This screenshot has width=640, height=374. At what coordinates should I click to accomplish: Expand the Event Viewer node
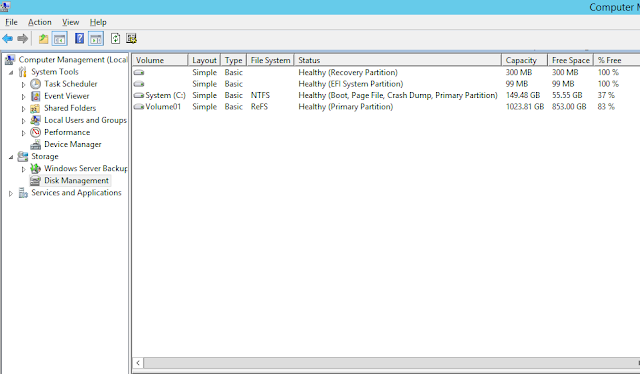pyautogui.click(x=24, y=97)
